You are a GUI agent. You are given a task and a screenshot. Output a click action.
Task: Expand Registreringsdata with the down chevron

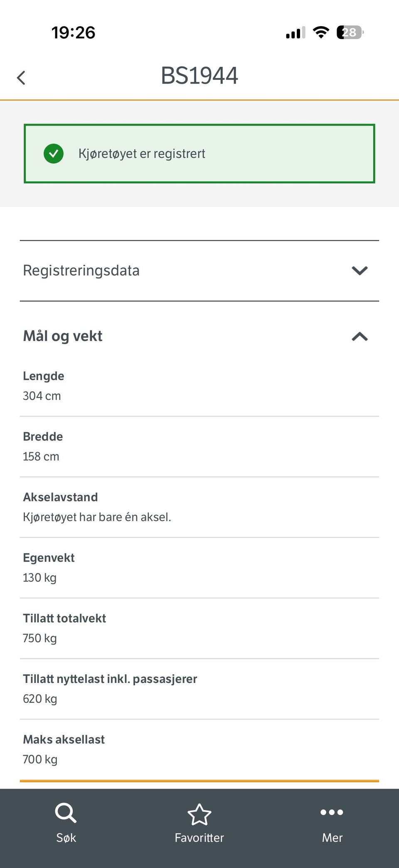click(360, 271)
